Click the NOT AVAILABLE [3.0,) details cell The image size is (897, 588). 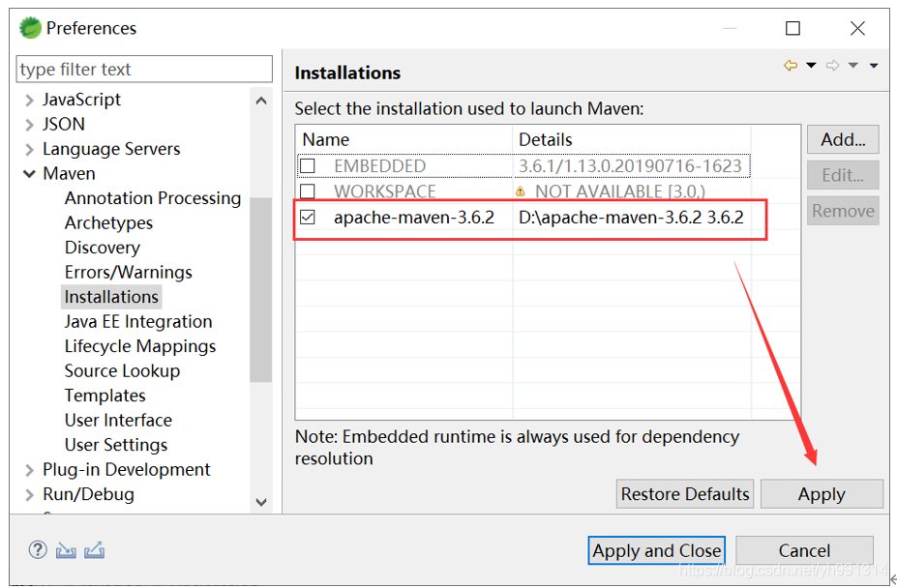[x=620, y=191]
